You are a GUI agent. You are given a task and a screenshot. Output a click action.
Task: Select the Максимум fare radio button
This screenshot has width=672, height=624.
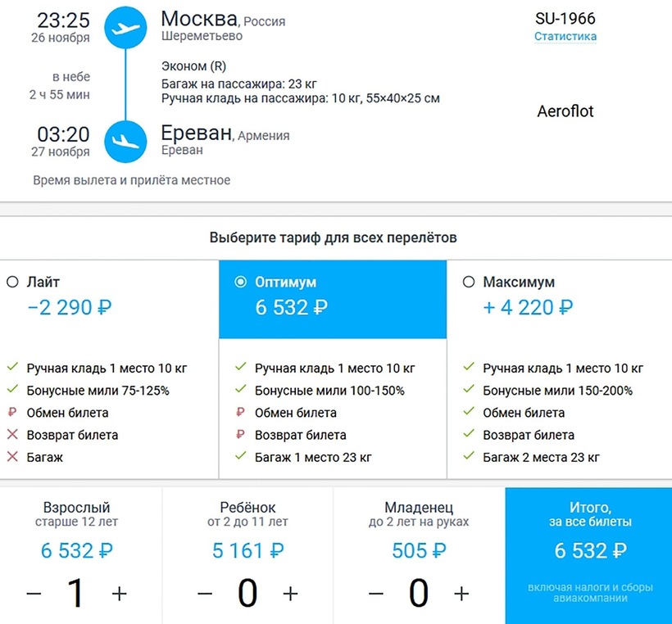point(469,282)
